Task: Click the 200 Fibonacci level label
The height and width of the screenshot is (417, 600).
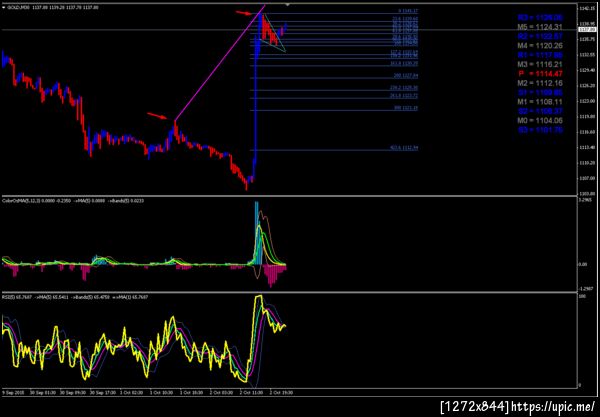Action: pos(406,76)
